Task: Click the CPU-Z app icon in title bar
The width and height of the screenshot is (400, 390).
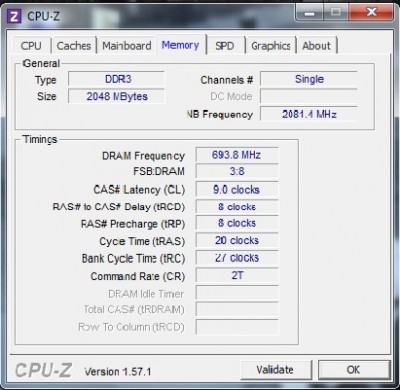Action: coord(14,16)
